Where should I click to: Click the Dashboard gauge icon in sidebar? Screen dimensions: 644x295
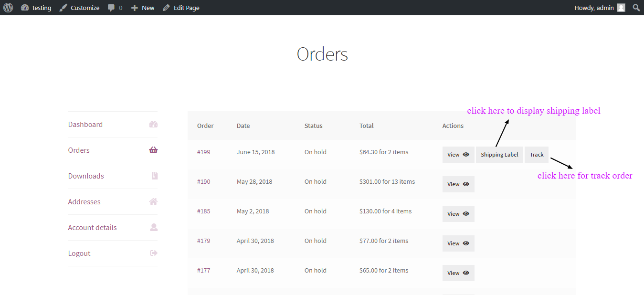[153, 125]
